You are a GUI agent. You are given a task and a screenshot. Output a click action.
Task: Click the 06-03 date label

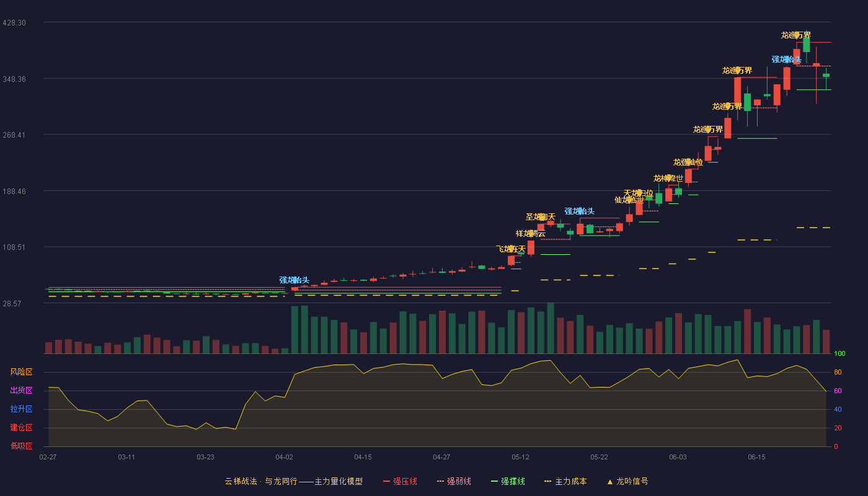pyautogui.click(x=678, y=457)
